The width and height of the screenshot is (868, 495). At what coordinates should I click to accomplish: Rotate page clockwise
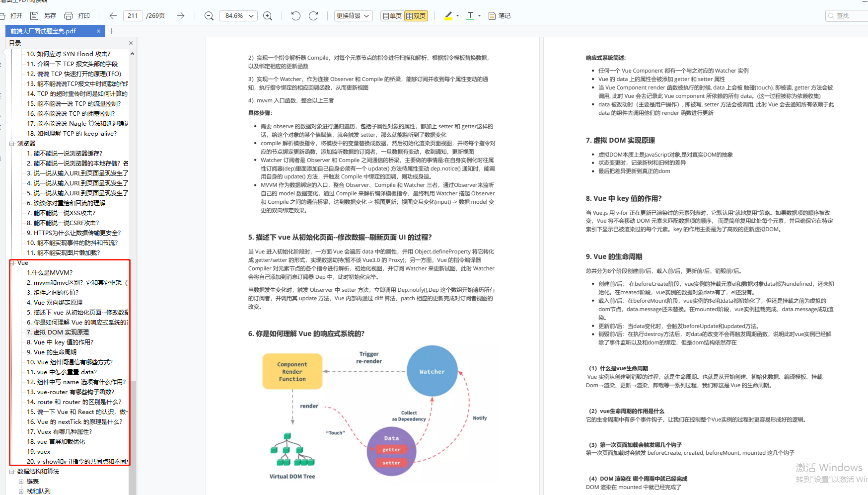click(x=313, y=16)
